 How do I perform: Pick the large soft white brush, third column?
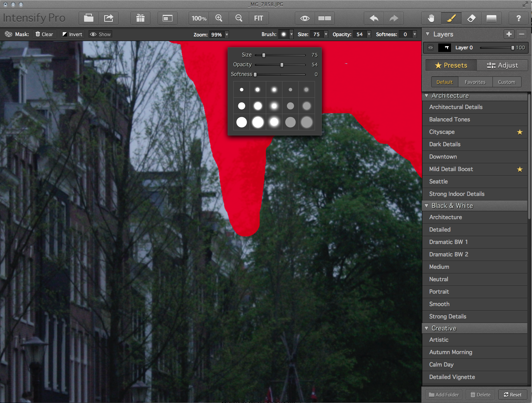point(274,122)
